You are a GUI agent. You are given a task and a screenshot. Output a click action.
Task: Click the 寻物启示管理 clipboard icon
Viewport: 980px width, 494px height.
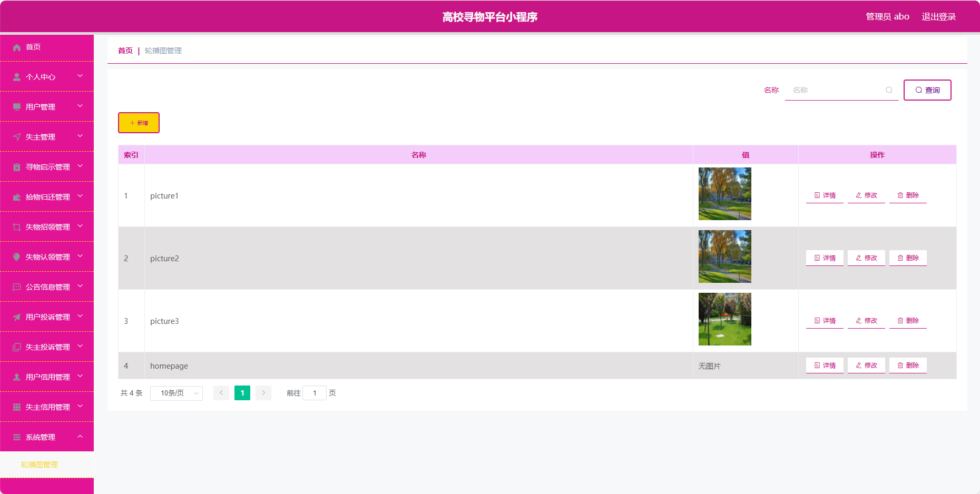(17, 167)
